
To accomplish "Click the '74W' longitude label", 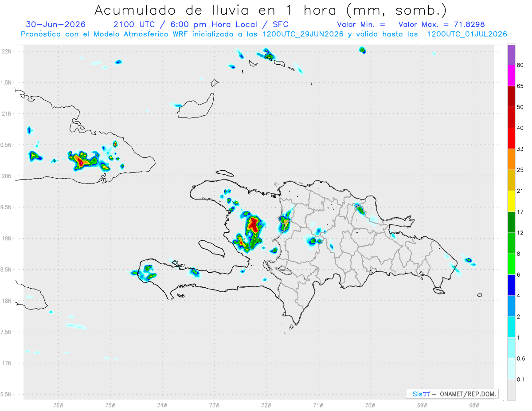I will click(x=162, y=405).
